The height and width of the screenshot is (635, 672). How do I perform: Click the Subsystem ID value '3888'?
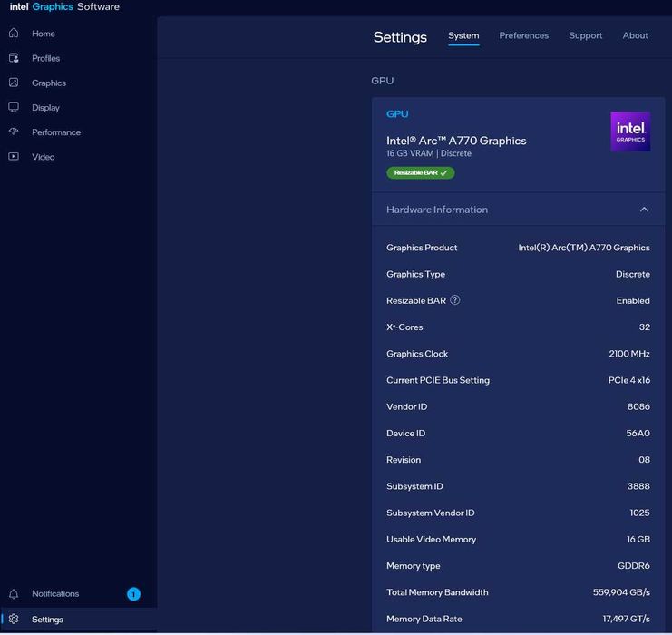coord(638,486)
